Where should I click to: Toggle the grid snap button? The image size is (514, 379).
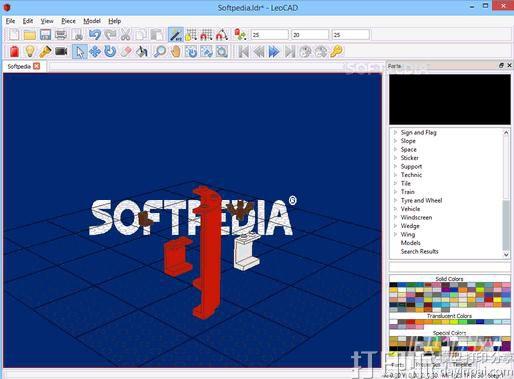[191, 35]
